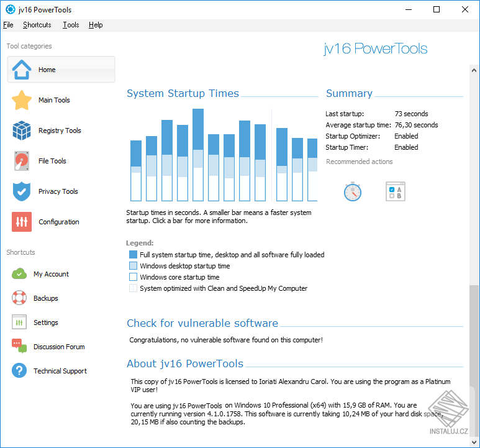Click the jv16 PowerTools title bar app icon
Viewport: 480px width, 448px height.
(11, 9)
